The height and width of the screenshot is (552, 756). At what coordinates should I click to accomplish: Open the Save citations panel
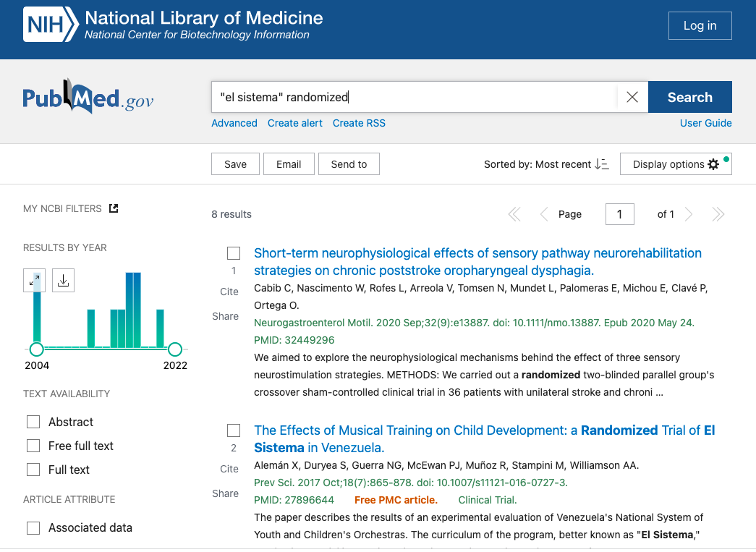pos(235,164)
